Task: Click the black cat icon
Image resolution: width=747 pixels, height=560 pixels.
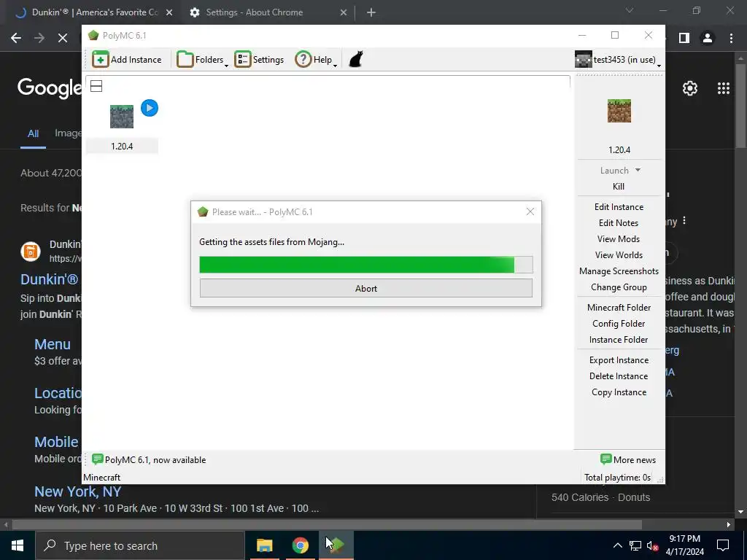Action: [356, 60]
